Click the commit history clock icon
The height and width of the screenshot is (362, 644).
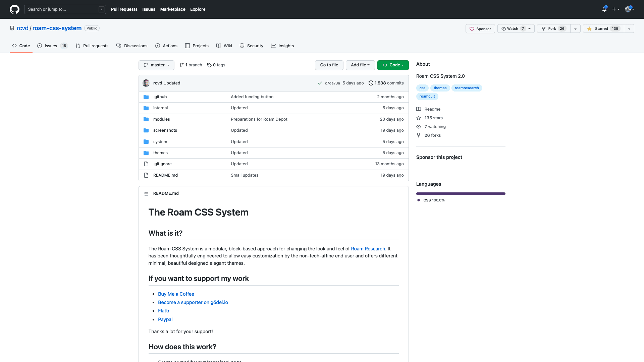pos(371,83)
